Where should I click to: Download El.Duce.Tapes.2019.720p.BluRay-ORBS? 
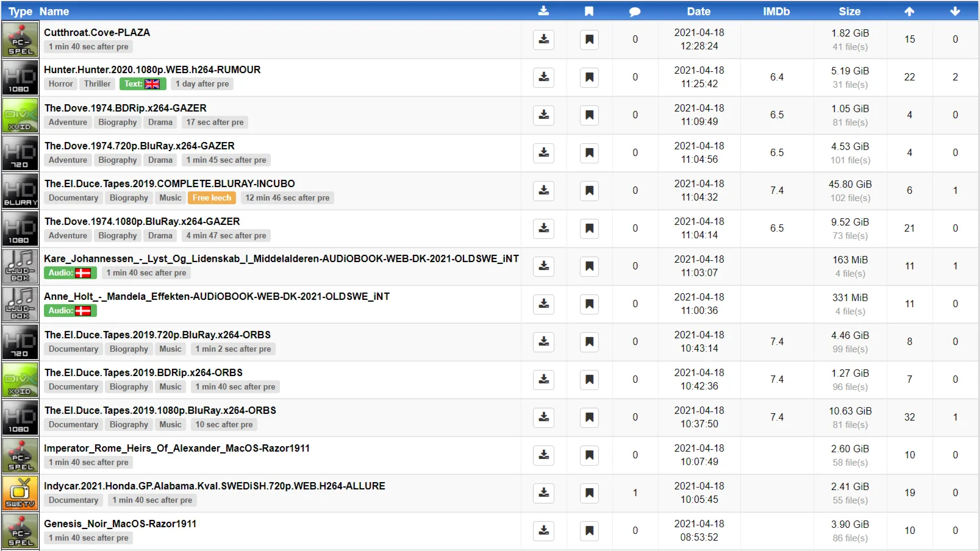pos(543,342)
